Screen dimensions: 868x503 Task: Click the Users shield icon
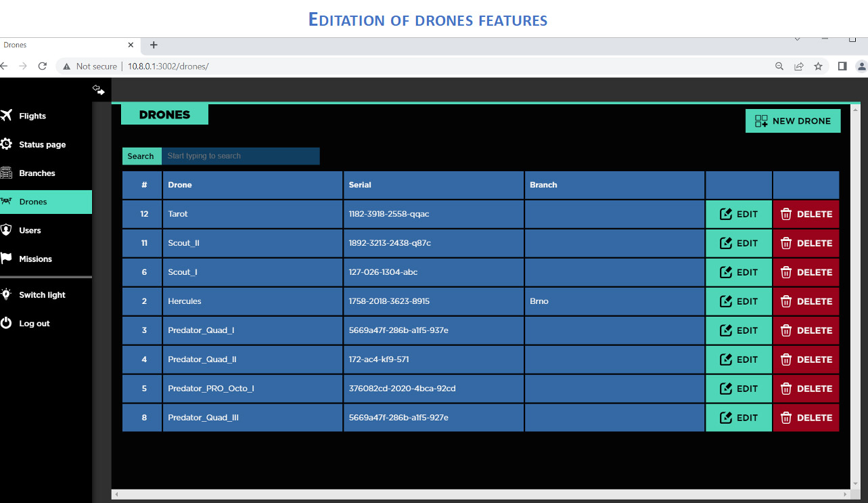pos(7,230)
